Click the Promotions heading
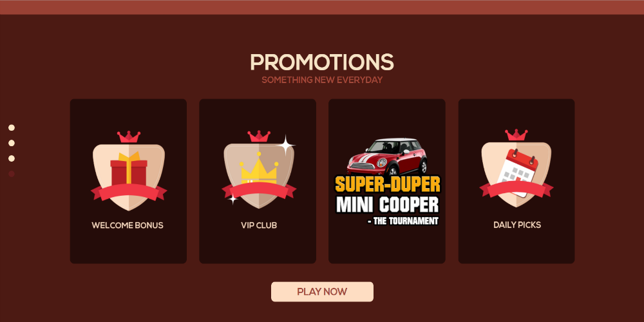Screen dimensions: 644x322 pos(322,62)
